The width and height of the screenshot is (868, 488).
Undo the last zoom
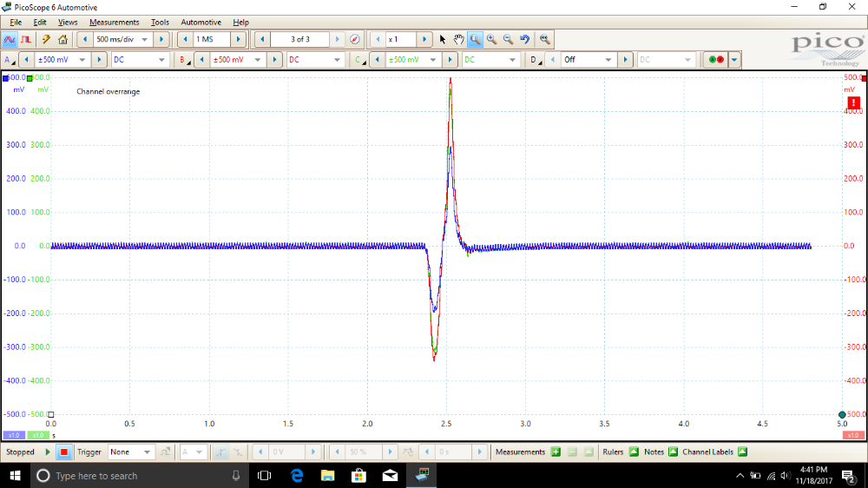coord(524,39)
